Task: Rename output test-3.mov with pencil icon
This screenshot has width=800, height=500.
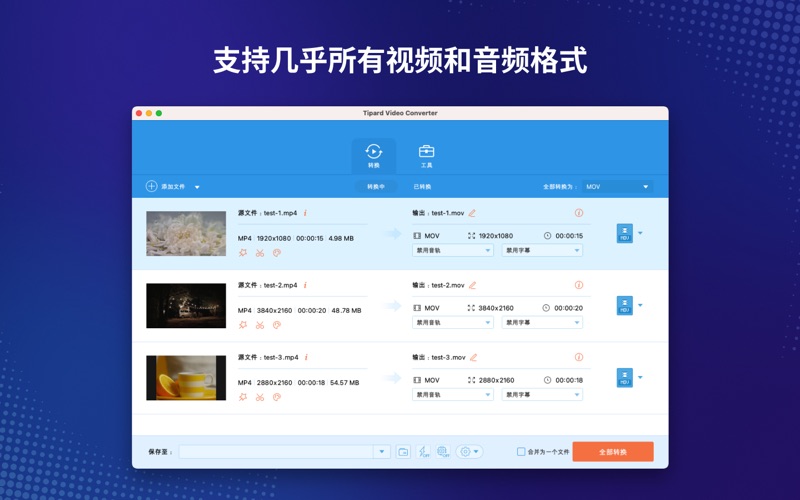Action: click(473, 357)
